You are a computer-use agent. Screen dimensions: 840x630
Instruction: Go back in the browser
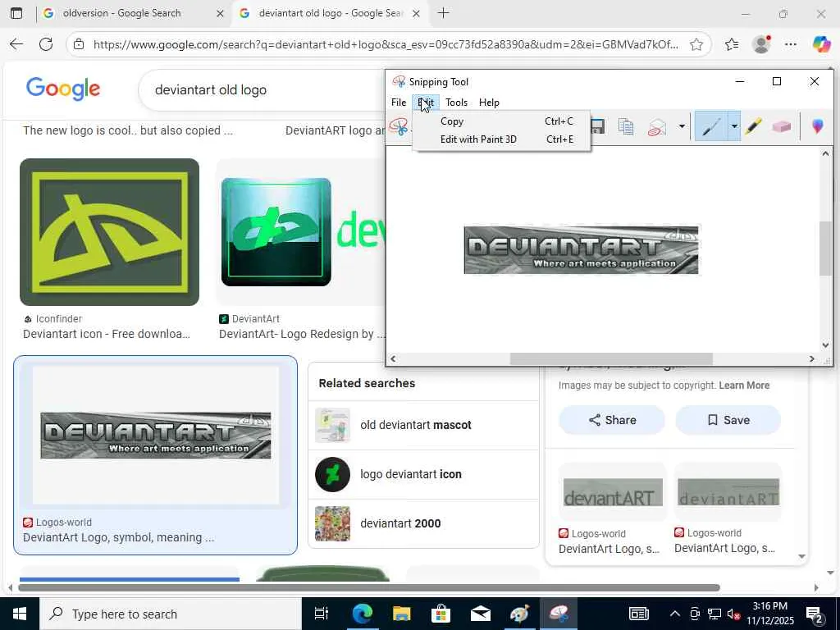(x=16, y=44)
